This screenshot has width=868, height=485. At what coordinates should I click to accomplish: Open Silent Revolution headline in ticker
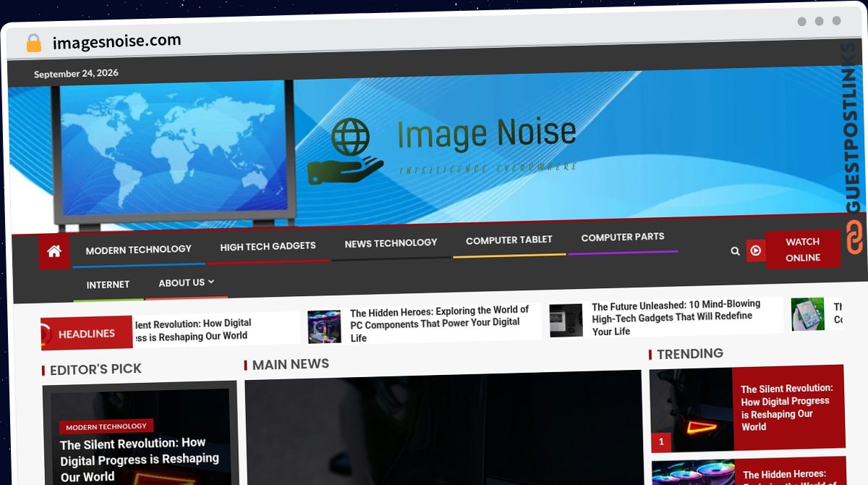(192, 329)
